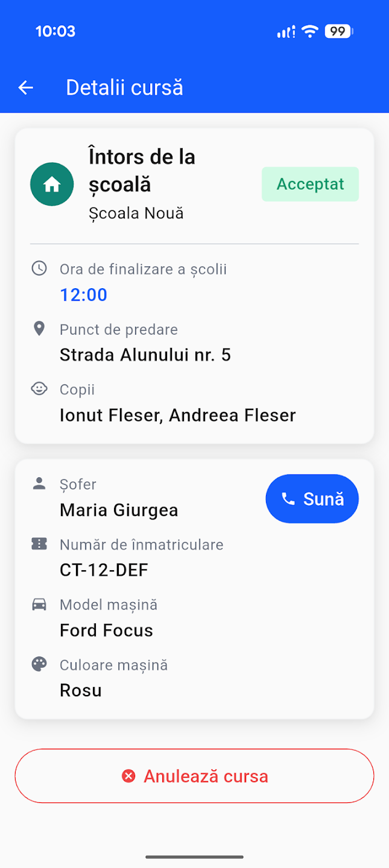389x868 pixels.
Task: Click the battery indicator in status bar
Action: coord(339,31)
